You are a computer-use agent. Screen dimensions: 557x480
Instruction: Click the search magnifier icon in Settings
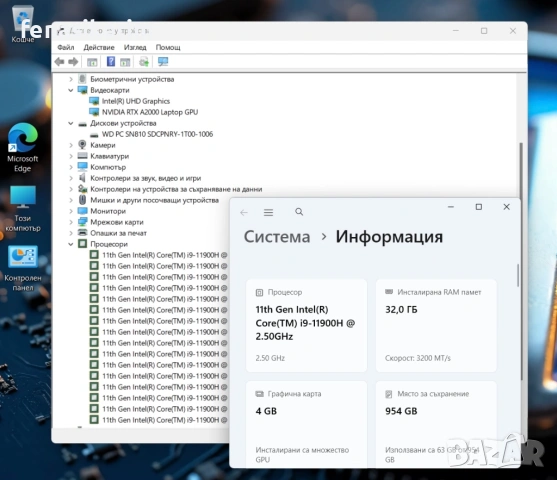299,212
